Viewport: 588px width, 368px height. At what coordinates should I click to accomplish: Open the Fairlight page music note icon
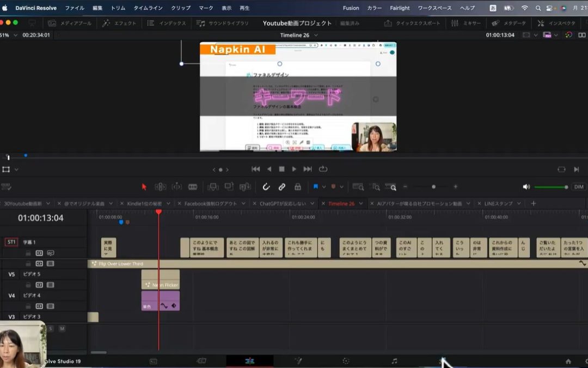[x=394, y=361]
